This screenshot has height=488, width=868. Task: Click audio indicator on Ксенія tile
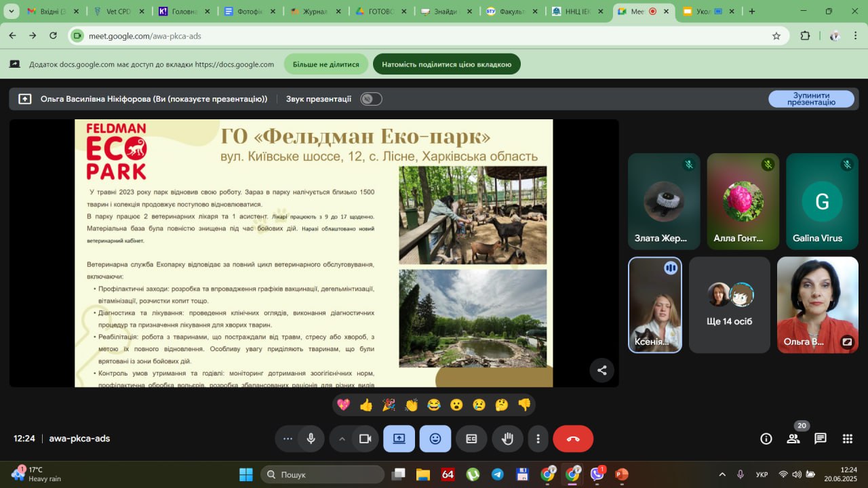[x=671, y=268]
